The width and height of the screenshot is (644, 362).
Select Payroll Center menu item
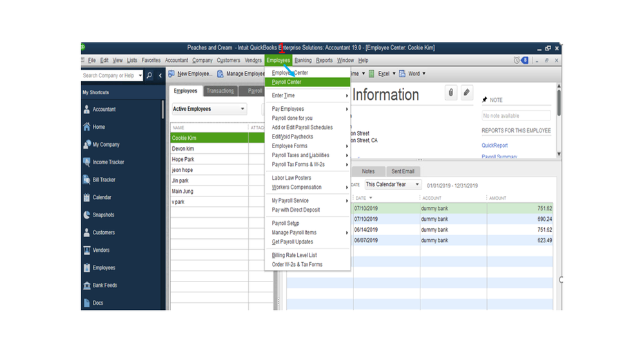(307, 82)
